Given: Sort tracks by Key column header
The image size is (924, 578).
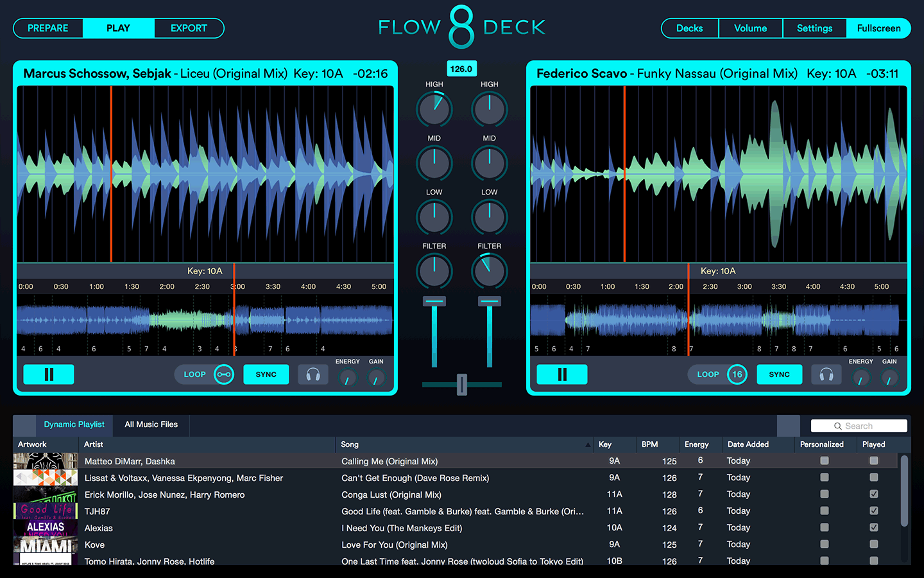Looking at the screenshot, I should coord(605,444).
